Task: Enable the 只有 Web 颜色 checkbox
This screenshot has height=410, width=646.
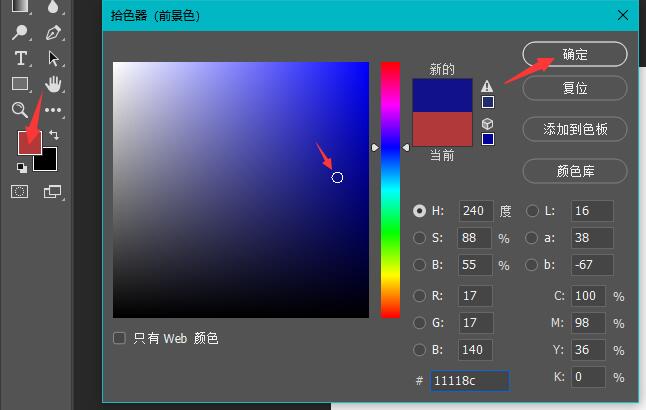Action: (119, 338)
